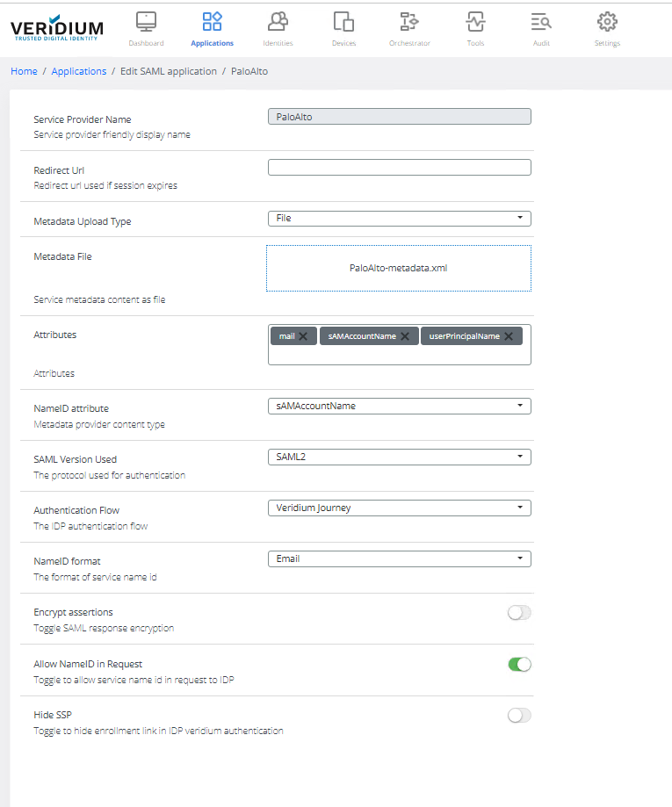Expand the Metadata Upload Type dropdown
The height and width of the screenshot is (807, 672).
coord(399,218)
